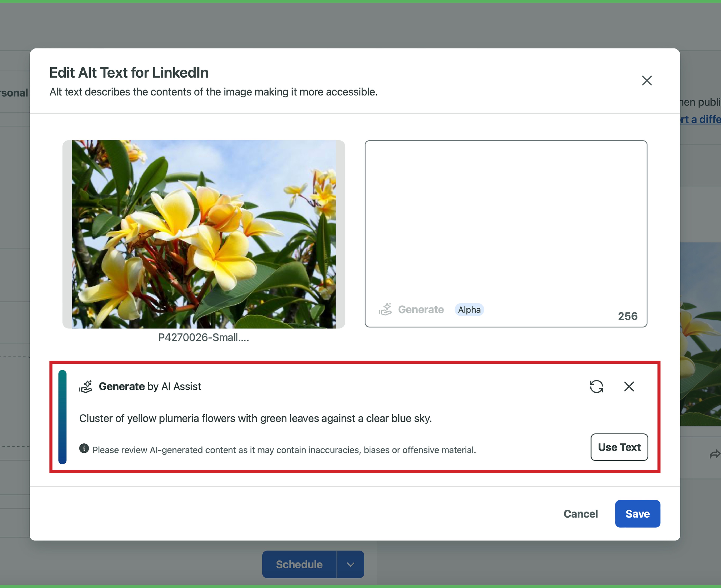Close the Edit Alt Text dialog
721x588 pixels.
(647, 81)
